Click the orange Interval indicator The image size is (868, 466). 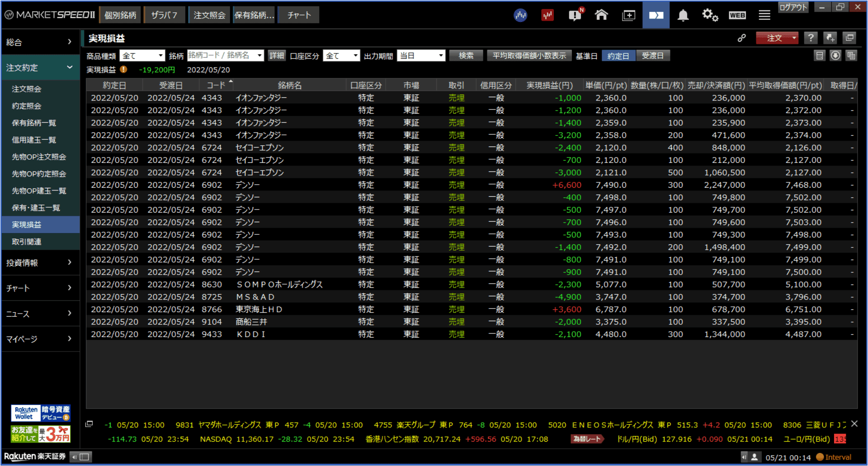pyautogui.click(x=834, y=457)
